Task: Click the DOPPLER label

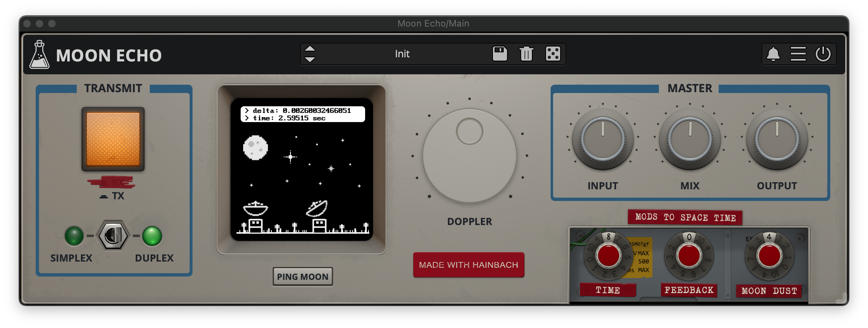Action: [470, 222]
